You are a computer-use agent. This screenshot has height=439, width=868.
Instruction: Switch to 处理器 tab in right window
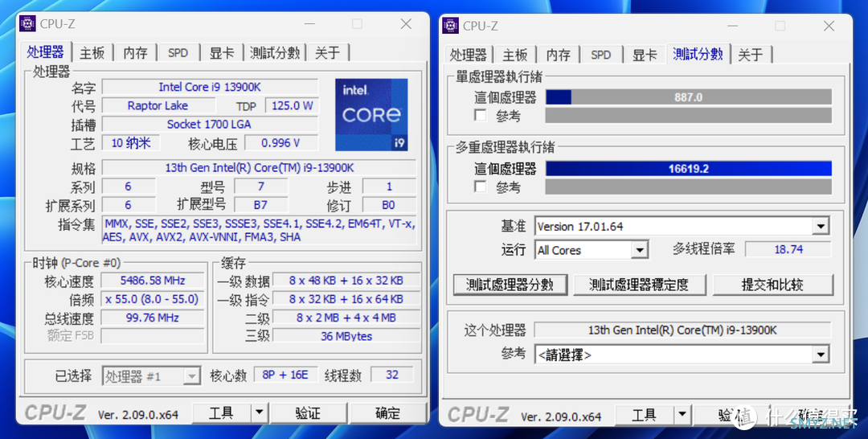469,55
